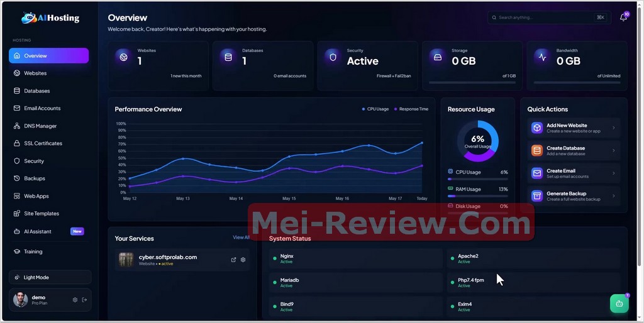This screenshot has width=644, height=323.
Task: Click View All in Your Services
Action: pos(241,237)
